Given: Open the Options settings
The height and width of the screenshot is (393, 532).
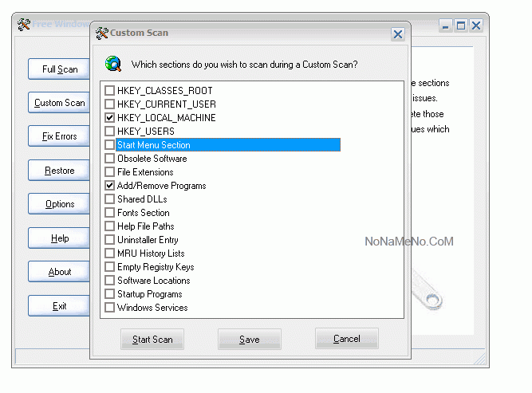Looking at the screenshot, I should pos(60,204).
